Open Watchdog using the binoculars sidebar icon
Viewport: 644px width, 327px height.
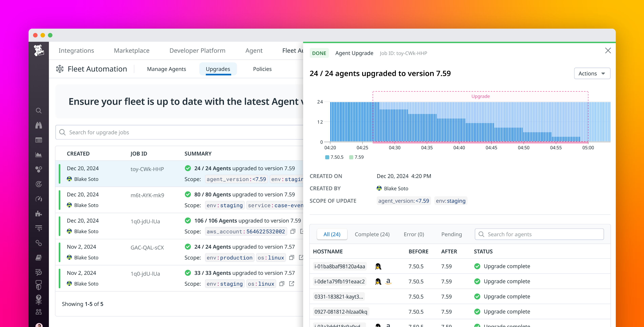[x=39, y=126]
